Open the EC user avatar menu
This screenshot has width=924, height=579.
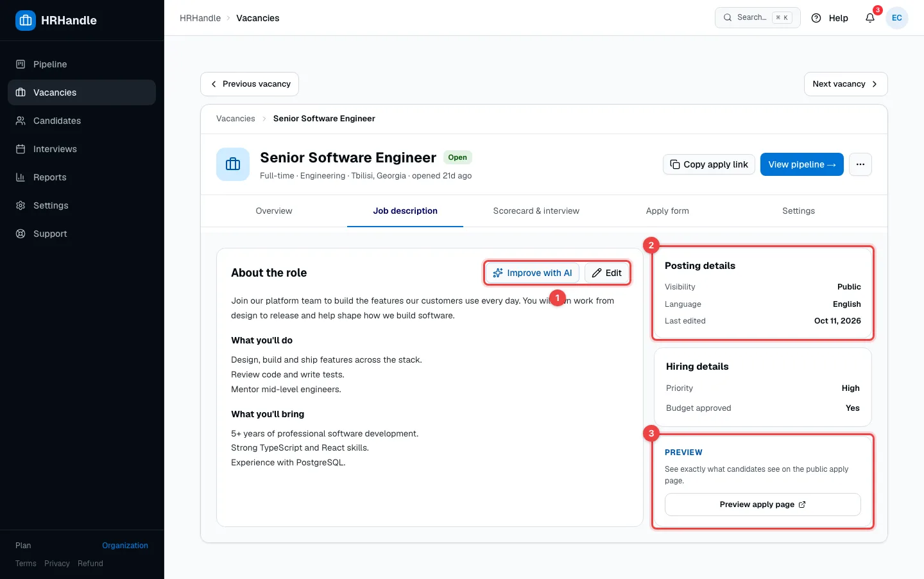point(897,18)
